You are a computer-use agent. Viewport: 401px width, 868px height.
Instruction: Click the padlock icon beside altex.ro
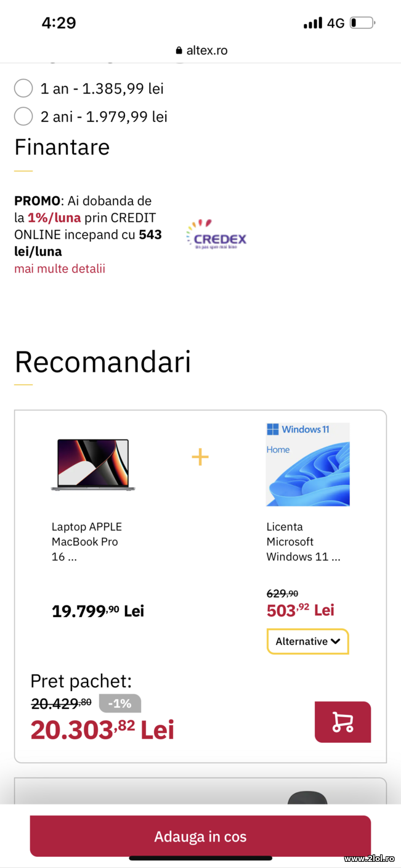(x=179, y=50)
